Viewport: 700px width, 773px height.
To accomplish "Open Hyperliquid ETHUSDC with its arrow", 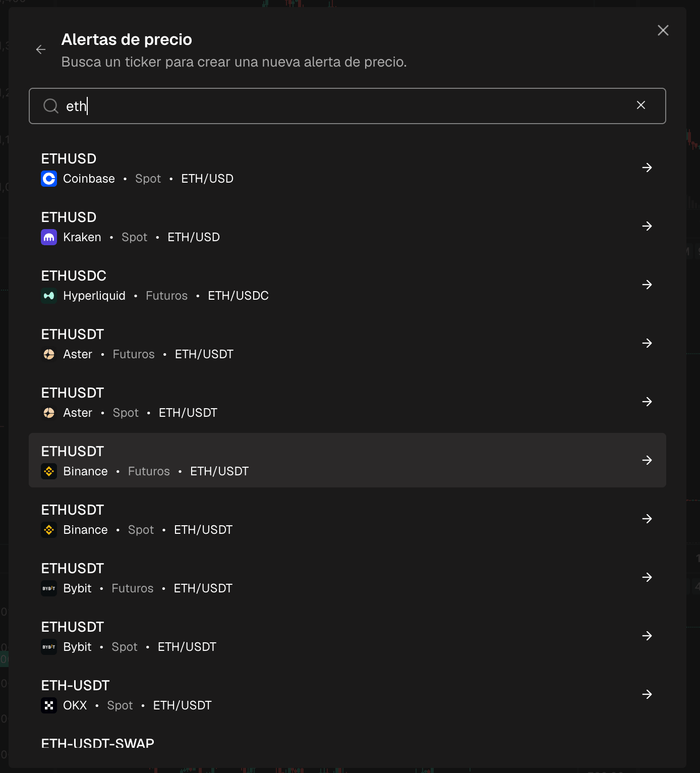I will pos(647,285).
